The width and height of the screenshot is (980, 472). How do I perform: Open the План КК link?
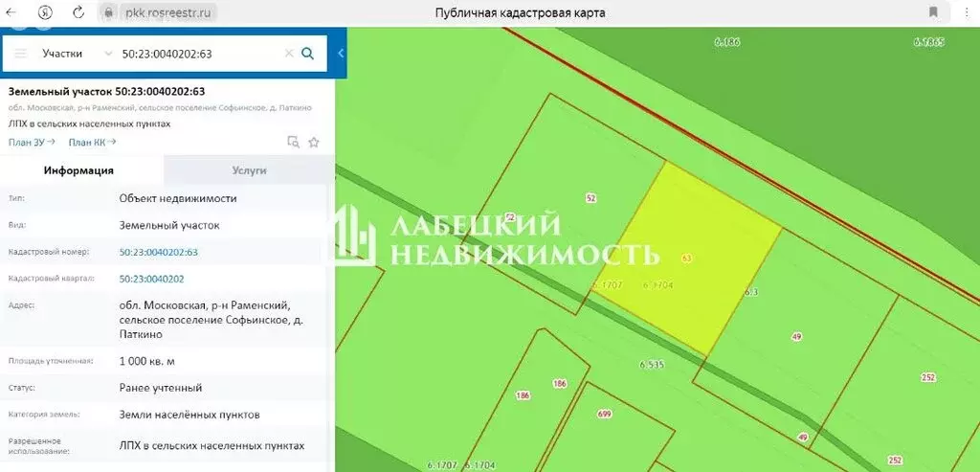coord(93,142)
